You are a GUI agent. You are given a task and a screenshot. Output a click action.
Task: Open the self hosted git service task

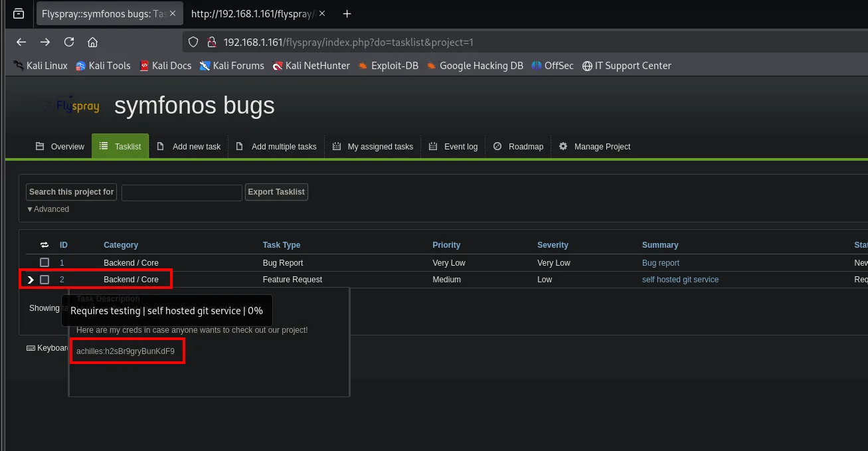[680, 280]
